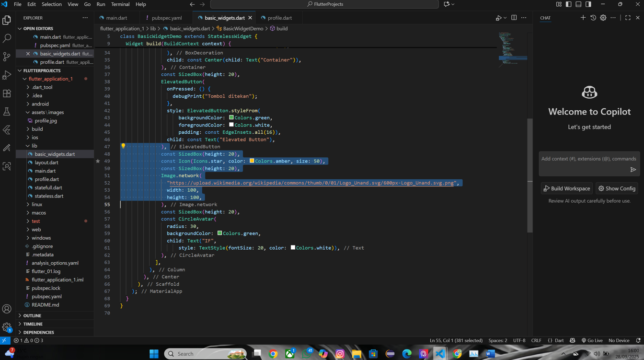Click the Show Config button
This screenshot has height=360, width=644.
click(617, 188)
